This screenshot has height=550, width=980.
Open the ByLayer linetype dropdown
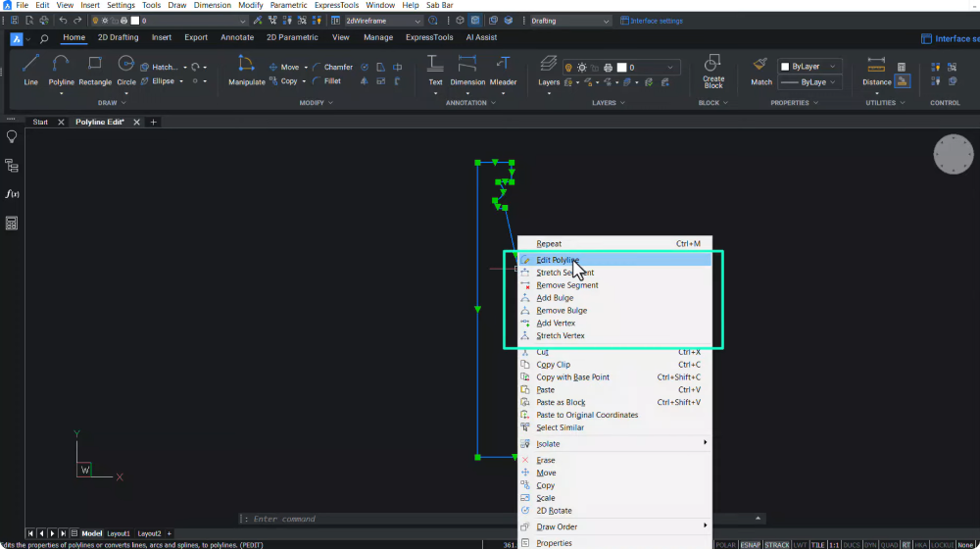pos(808,82)
